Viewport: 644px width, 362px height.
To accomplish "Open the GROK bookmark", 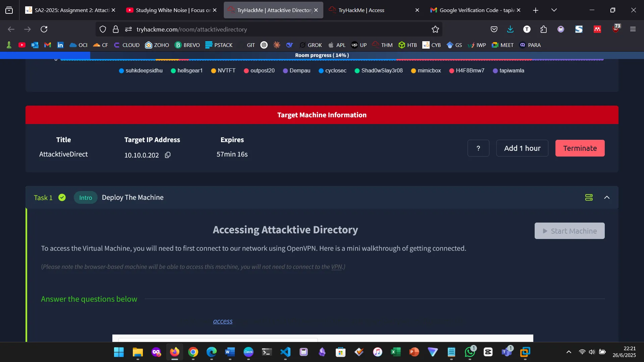I will 311,45.
